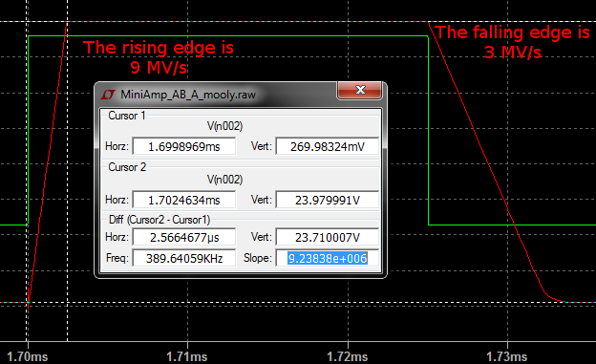
Task: Click the dialog title MiniAmp_AB_A_mooly.raw
Action: [188, 95]
